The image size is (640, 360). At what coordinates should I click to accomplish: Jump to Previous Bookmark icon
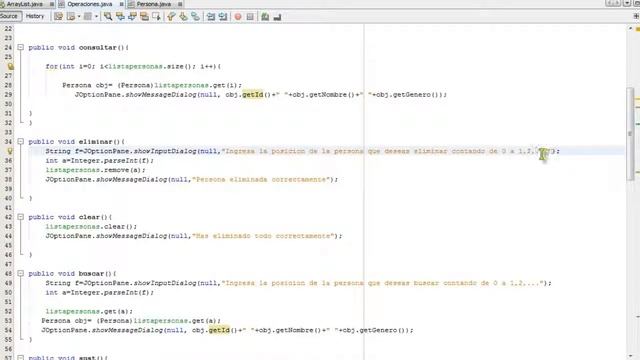171,17
